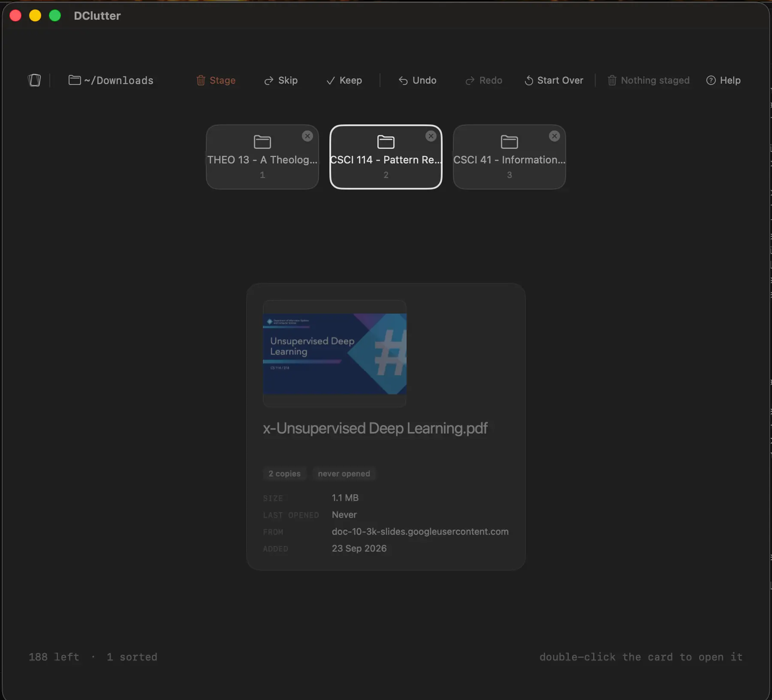Click Start Over in toolbar
Viewport: 772px width, 700px height.
554,80
